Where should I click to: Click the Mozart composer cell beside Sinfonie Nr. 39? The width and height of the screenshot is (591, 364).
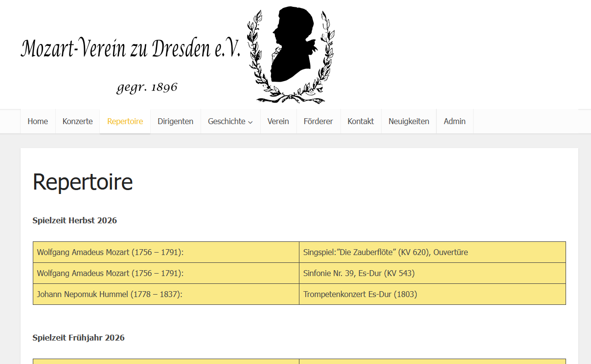click(x=166, y=273)
